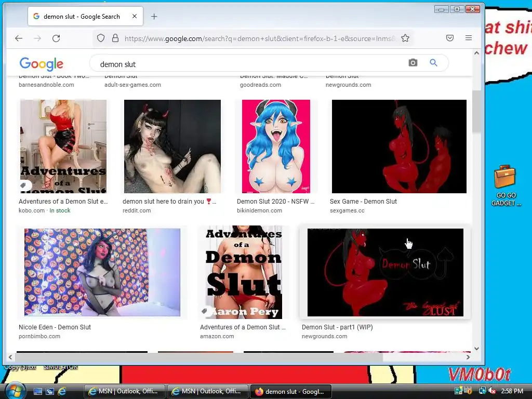The image size is (532, 399).
Task: Open the Save to Pocket icon
Action: pos(450,38)
